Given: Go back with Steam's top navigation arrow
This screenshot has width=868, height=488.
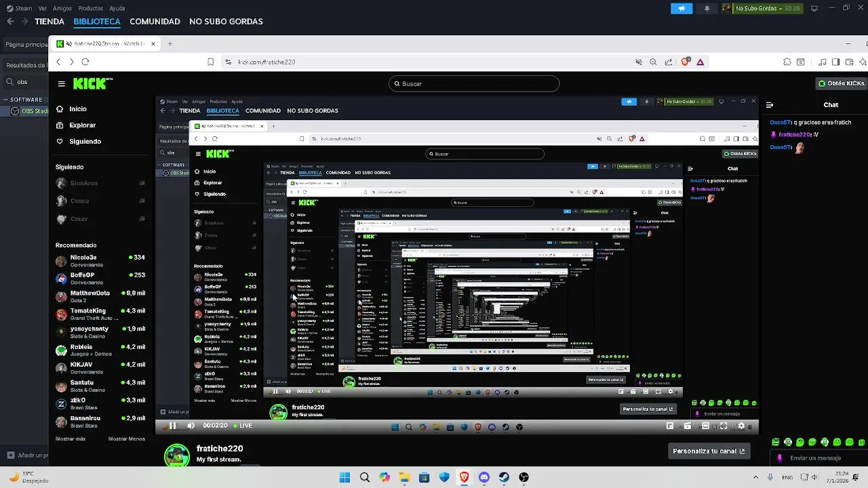Looking at the screenshot, I should coord(10,21).
